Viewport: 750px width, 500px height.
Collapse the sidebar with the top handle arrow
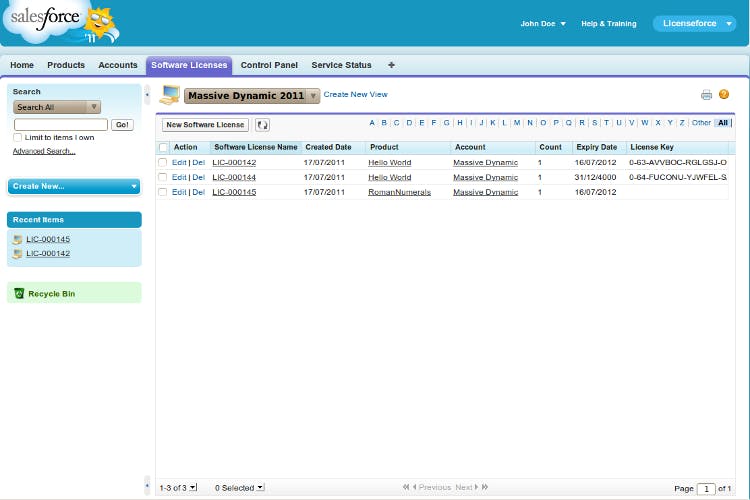coord(147,95)
